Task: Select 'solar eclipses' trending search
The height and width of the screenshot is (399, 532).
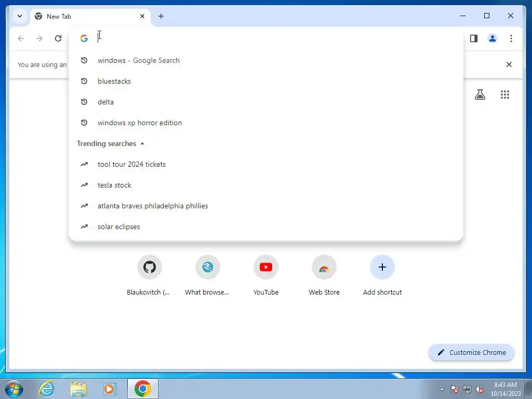Action: coord(266,227)
